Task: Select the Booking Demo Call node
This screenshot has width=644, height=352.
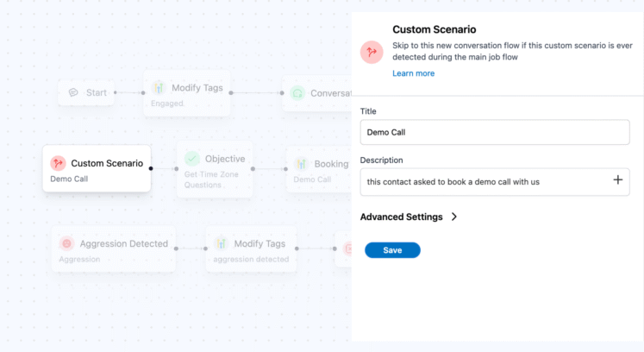Action: coord(319,169)
